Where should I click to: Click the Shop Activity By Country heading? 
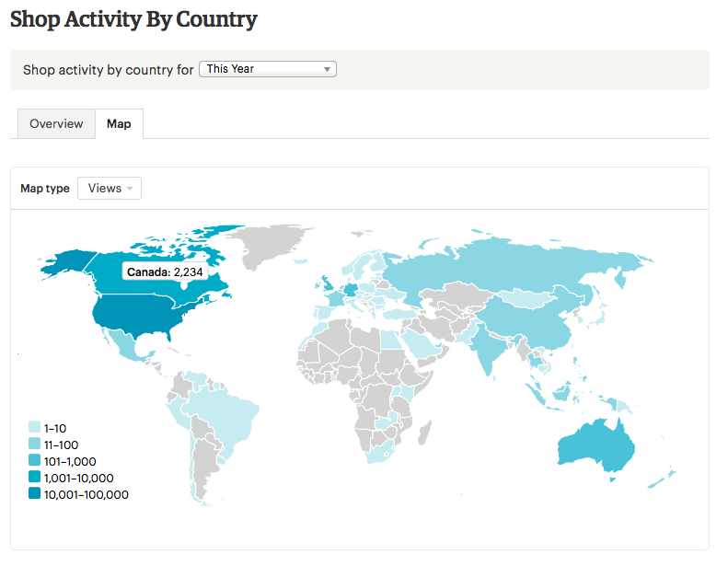(133, 19)
